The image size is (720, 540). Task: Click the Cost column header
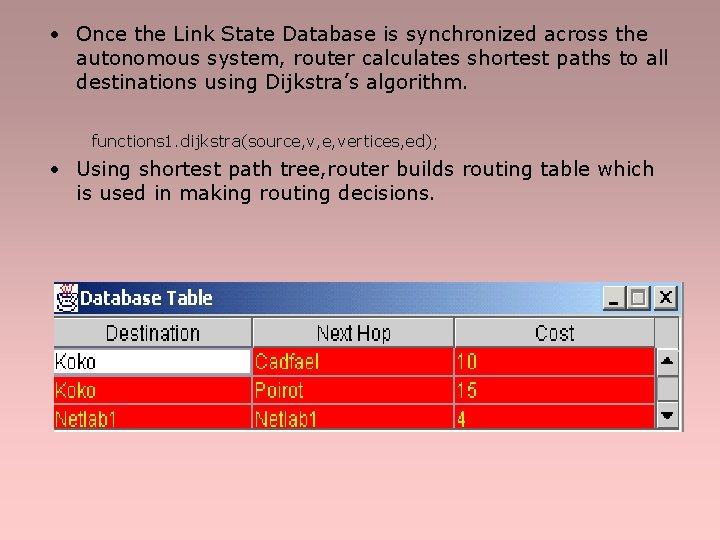554,333
